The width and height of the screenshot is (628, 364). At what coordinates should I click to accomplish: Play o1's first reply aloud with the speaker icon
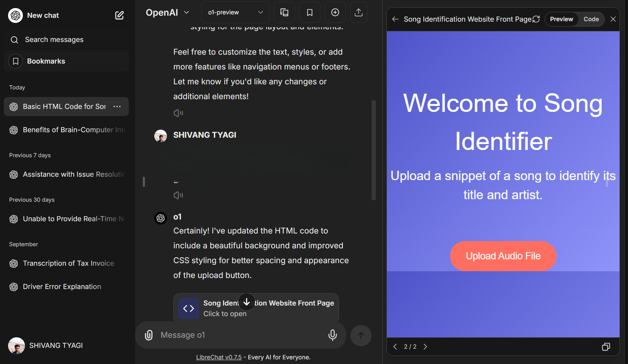click(x=178, y=113)
